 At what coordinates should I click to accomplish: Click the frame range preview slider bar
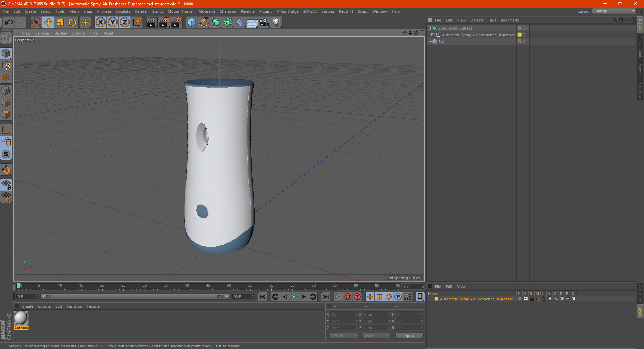[x=135, y=296]
